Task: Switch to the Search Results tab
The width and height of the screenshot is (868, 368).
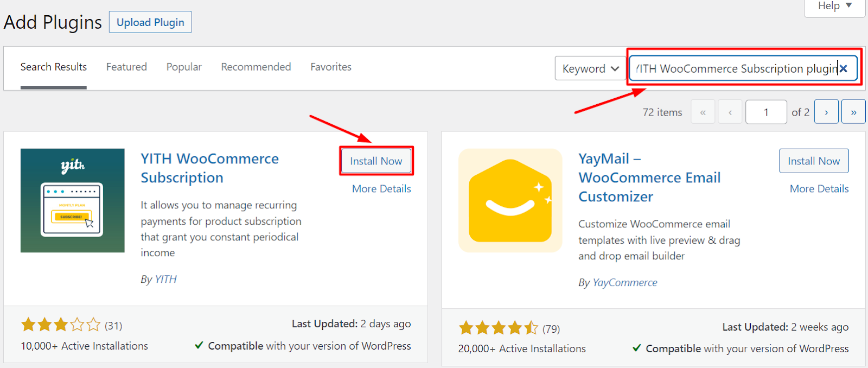Action: coord(54,67)
